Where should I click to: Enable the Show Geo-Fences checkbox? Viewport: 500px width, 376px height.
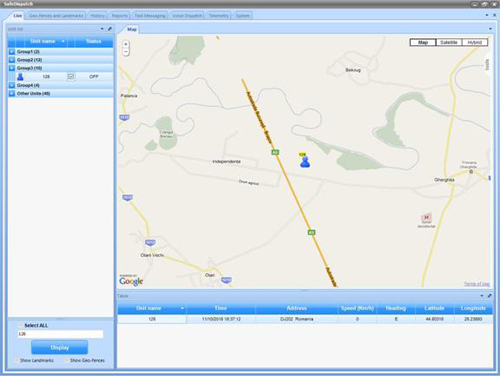click(67, 360)
